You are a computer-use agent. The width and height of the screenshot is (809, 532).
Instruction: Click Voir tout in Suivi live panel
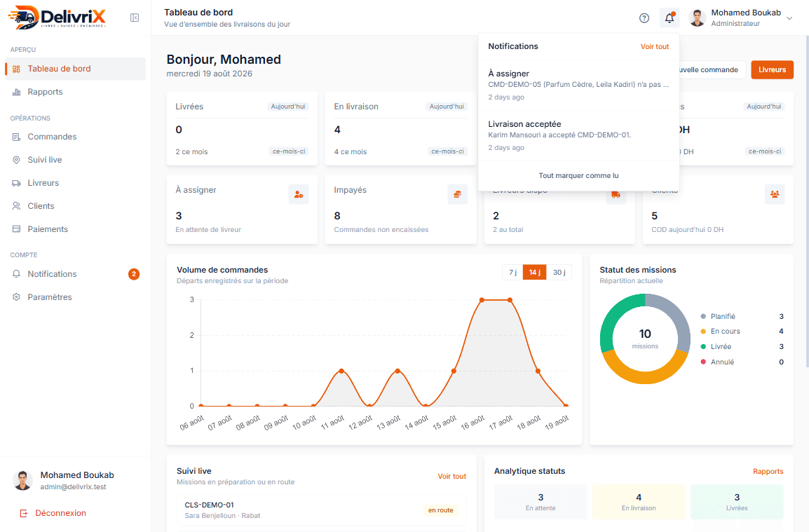pos(451,476)
